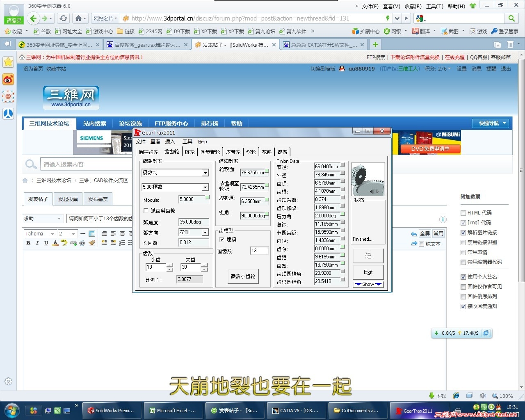Open the browser extension center icon
Screen dimensions: 525x420
tap(356, 31)
